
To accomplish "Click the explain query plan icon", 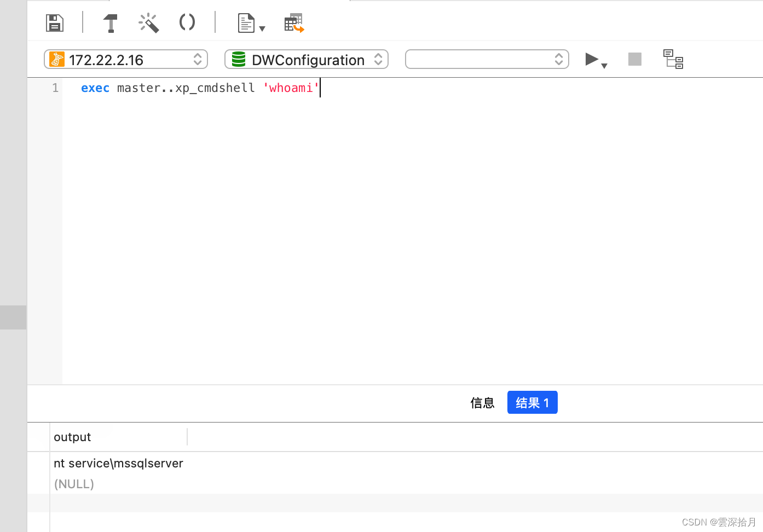I will click(673, 59).
